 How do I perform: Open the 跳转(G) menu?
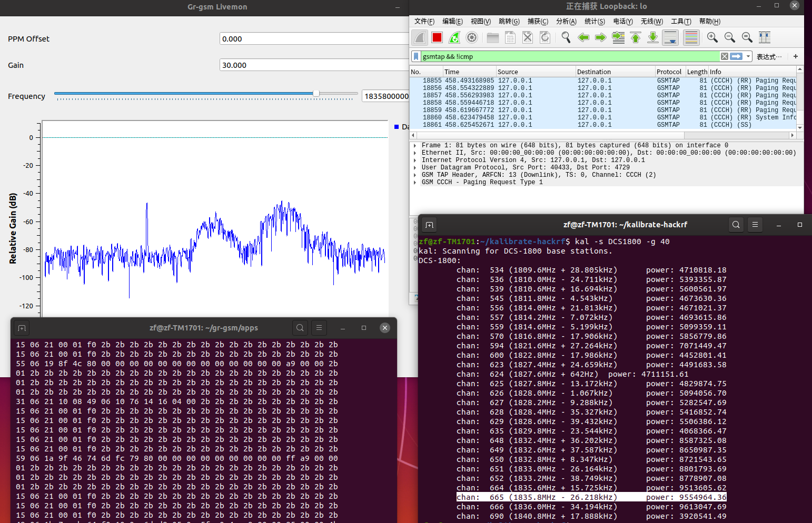coord(509,22)
